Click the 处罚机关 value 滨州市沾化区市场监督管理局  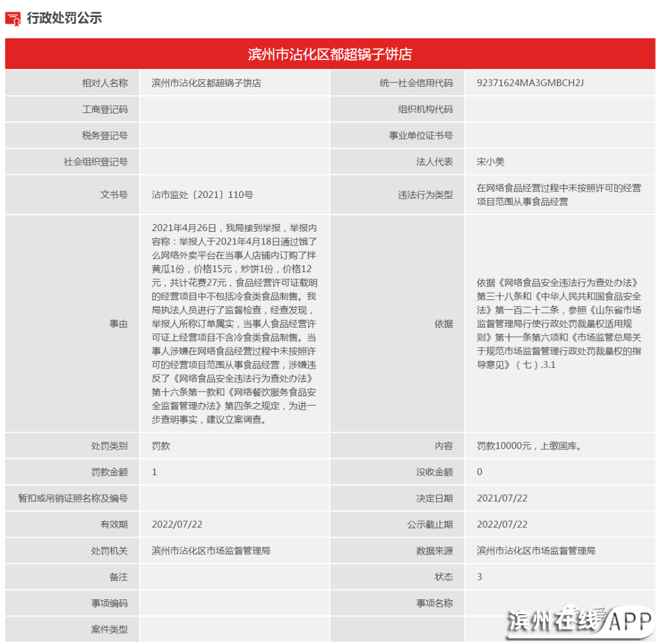pyautogui.click(x=211, y=551)
